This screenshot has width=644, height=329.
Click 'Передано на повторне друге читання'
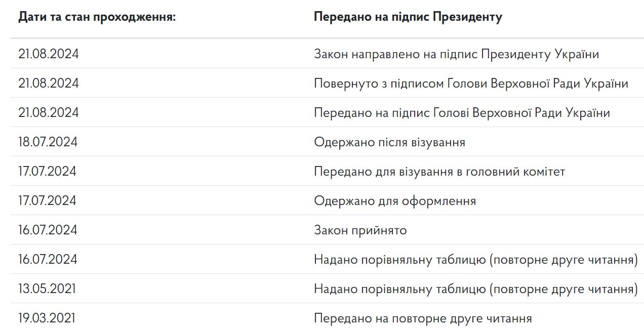423,318
